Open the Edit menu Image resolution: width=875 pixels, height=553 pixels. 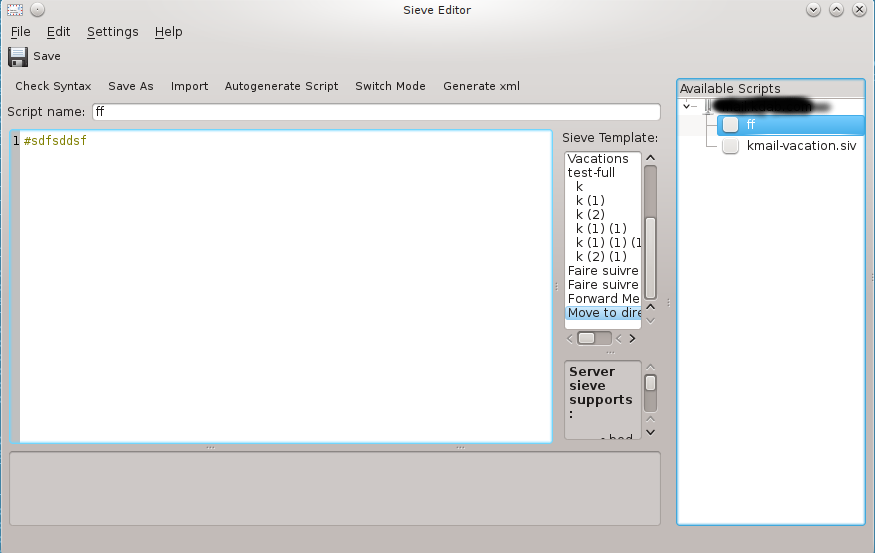click(x=58, y=32)
